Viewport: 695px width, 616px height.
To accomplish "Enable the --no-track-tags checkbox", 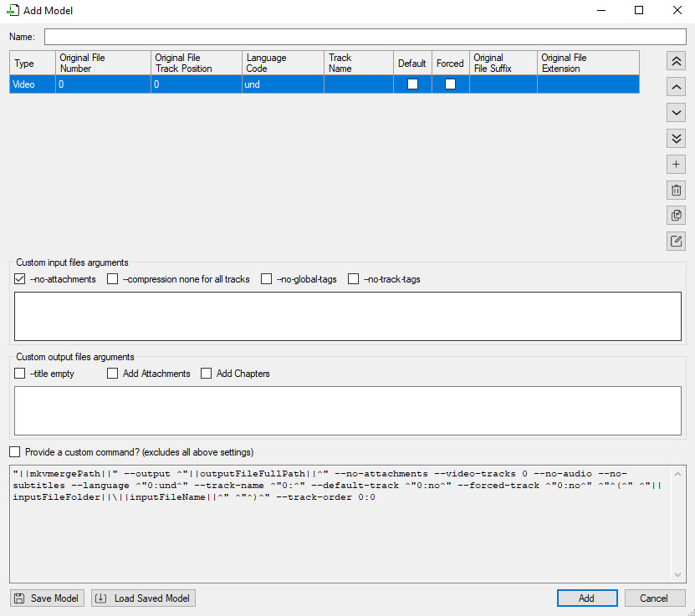I will click(353, 279).
